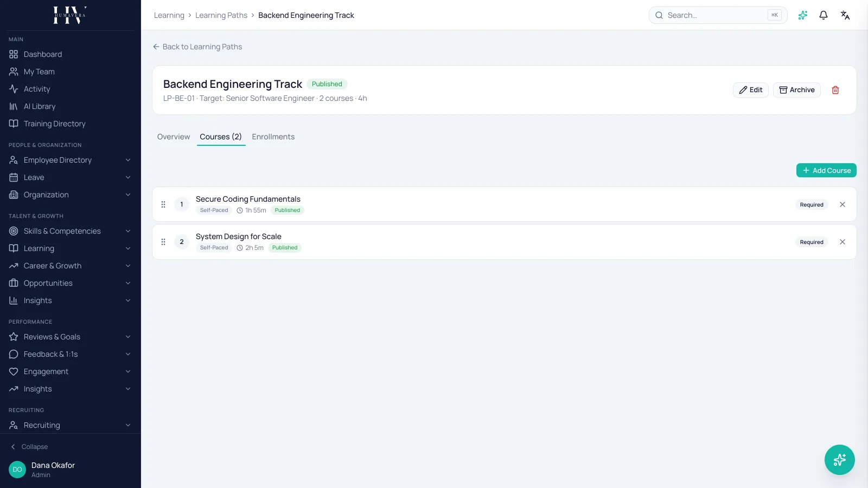The width and height of the screenshot is (868, 488).
Task: Open the language translation icon
Action: pos(845,15)
